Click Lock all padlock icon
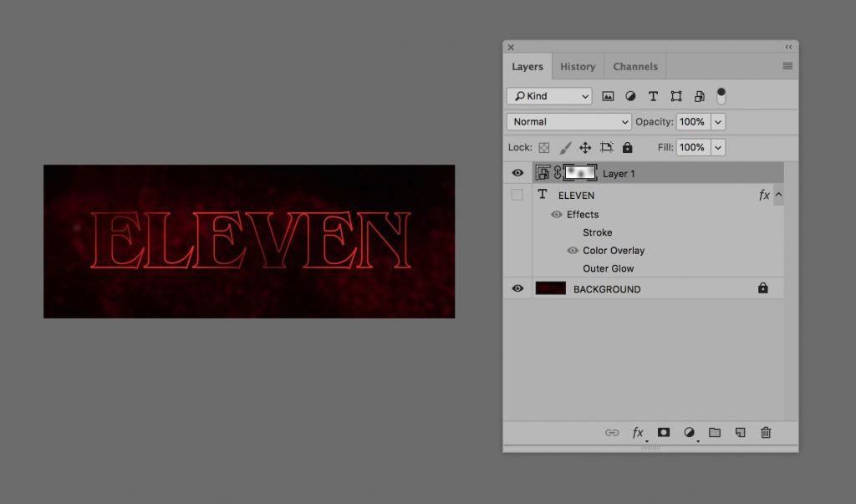 (x=627, y=147)
